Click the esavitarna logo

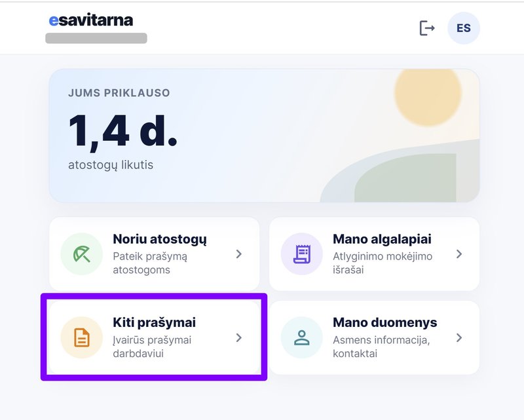91,20
